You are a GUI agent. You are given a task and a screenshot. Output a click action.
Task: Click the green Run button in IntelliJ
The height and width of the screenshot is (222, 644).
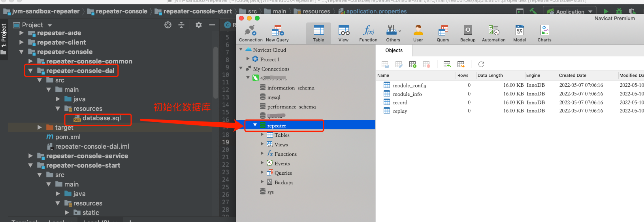606,11
